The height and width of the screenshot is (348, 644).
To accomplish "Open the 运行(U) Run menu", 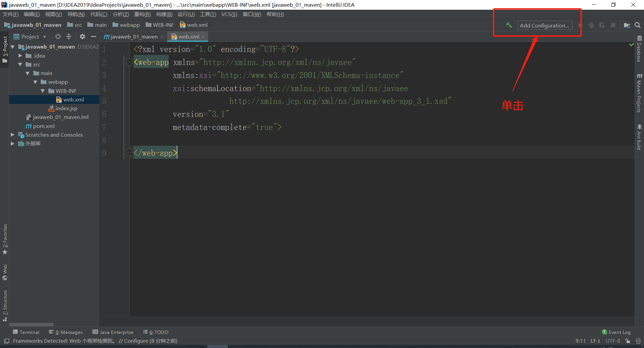I will coord(186,14).
